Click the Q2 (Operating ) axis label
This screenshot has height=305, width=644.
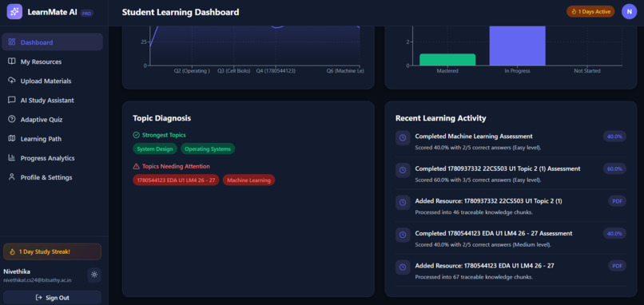(x=192, y=70)
